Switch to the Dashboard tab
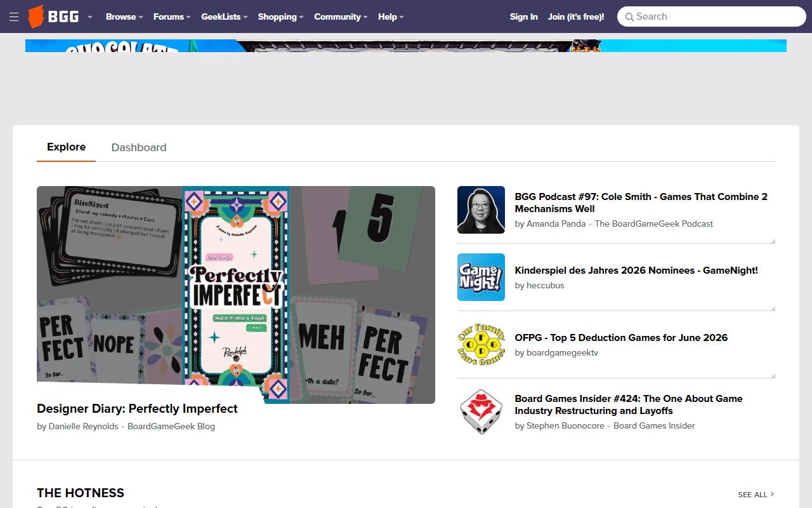The image size is (812, 508). click(x=139, y=147)
